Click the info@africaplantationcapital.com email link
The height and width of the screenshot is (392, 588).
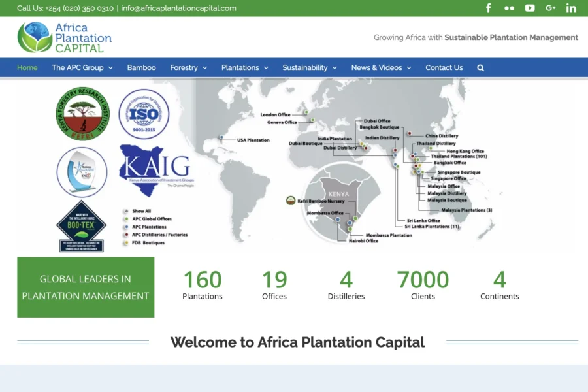[178, 8]
